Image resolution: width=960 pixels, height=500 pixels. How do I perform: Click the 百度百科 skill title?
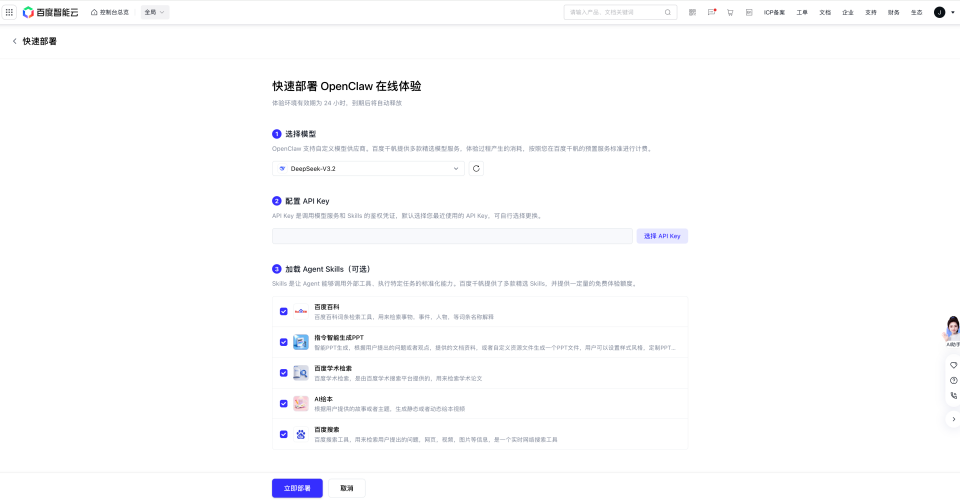327,307
